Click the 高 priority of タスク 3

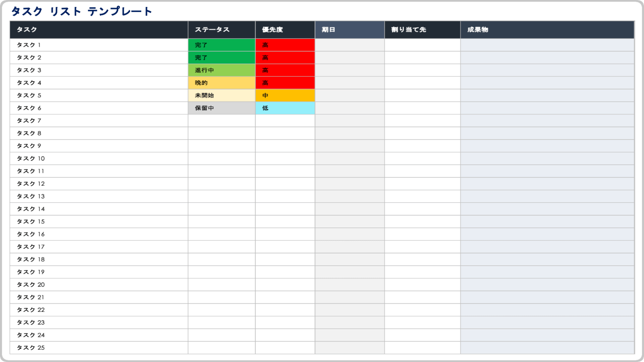click(x=285, y=70)
